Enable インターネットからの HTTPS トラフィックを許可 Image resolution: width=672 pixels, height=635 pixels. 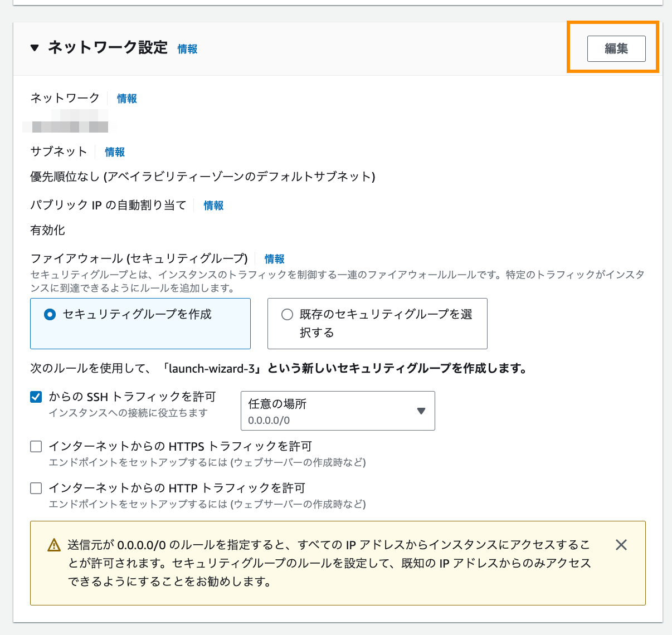(x=36, y=446)
